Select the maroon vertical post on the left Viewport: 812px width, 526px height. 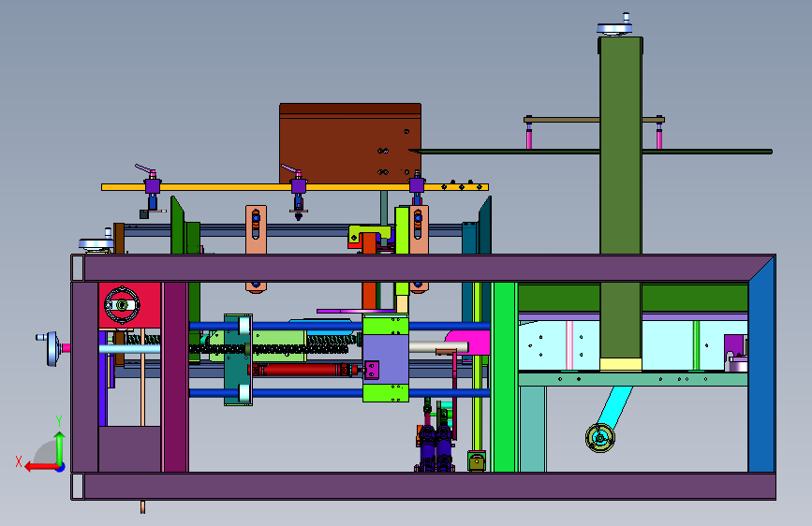pos(175,377)
